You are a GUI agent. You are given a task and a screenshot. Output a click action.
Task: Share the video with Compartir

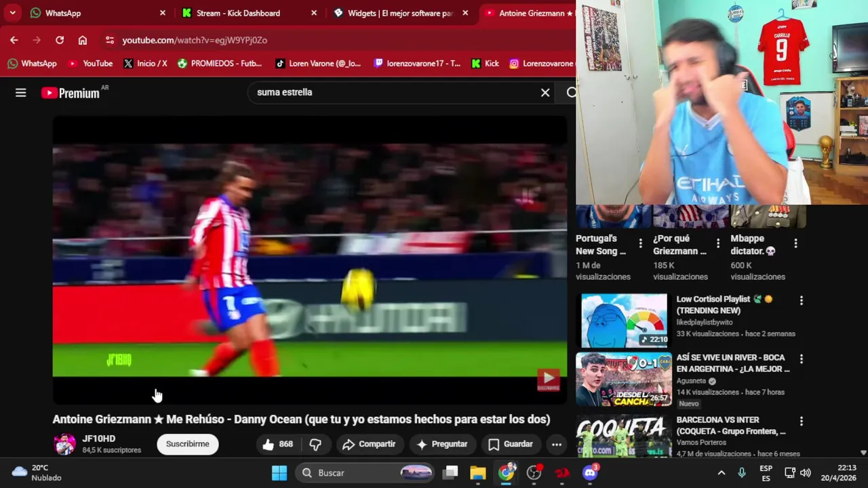(x=369, y=444)
